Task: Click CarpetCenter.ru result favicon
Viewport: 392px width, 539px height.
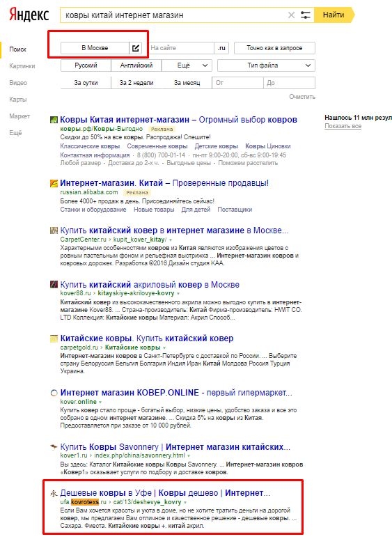Action: coord(54,231)
